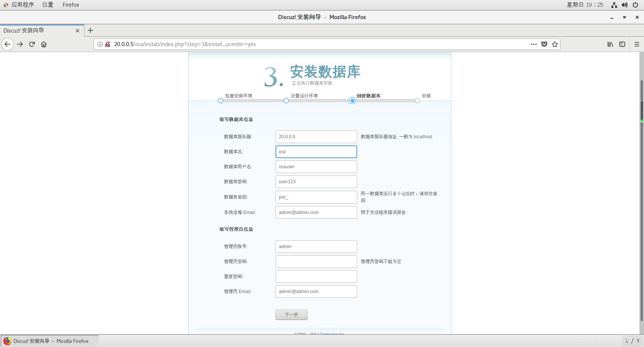This screenshot has width=644, height=347.
Task: Open the Firefox home page icon
Action: click(44, 44)
